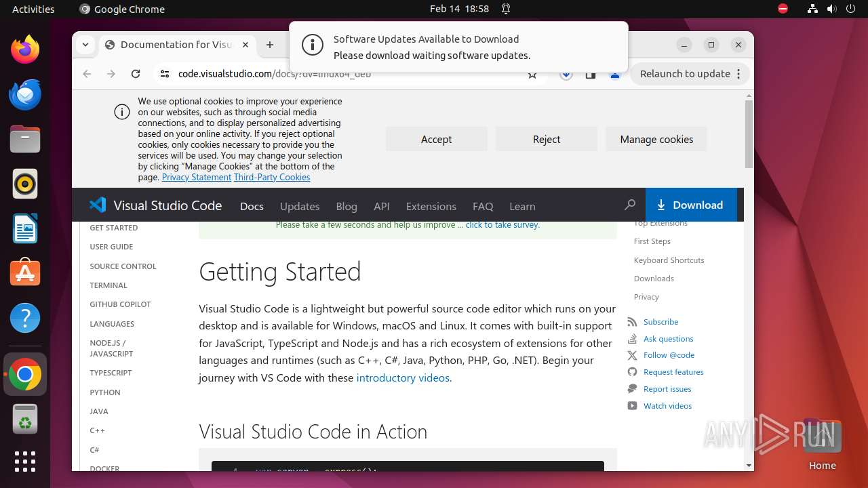
Task: Expand TERMINAL docs section
Action: click(x=108, y=285)
